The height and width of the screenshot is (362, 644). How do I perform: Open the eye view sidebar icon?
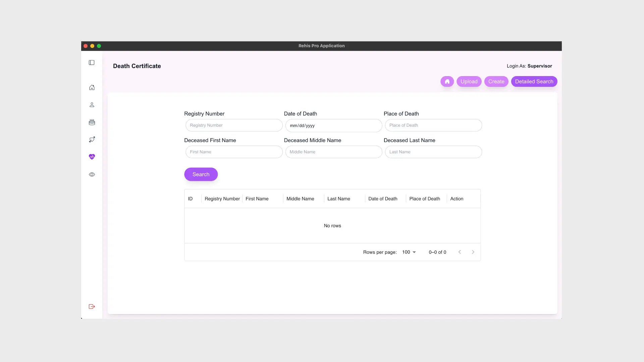(x=92, y=174)
